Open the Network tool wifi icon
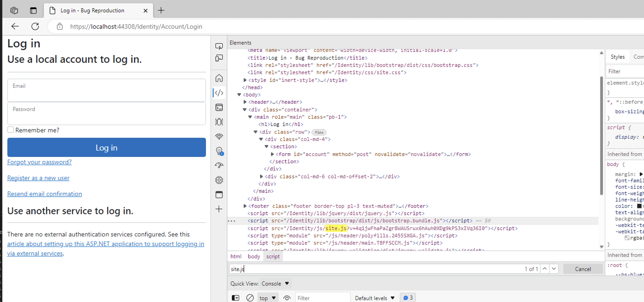 [x=219, y=136]
